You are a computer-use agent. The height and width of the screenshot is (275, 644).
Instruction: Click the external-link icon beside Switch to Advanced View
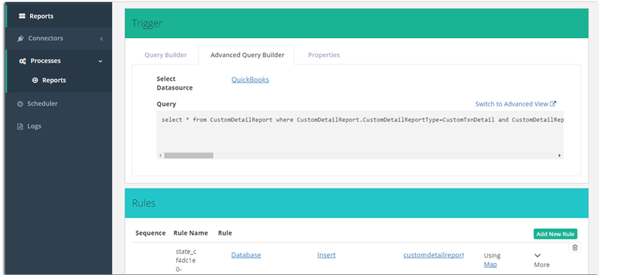pos(553,104)
